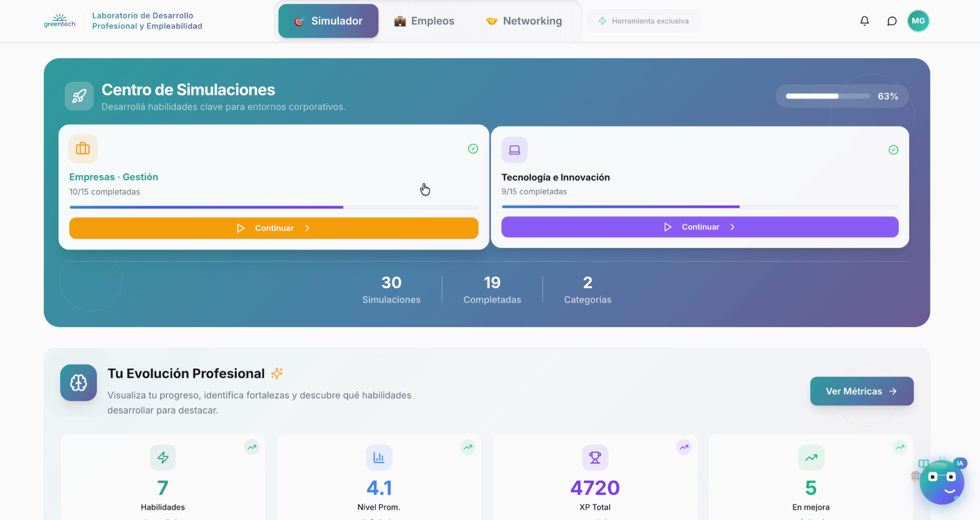980x520 pixels.
Task: Click the briefcase icon on Empresas card
Action: pos(83,148)
